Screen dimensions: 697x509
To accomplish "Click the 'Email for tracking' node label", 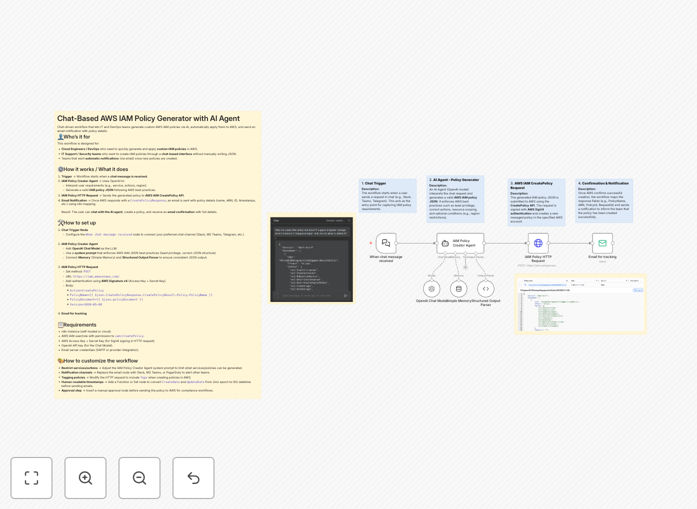I will pos(602,257).
